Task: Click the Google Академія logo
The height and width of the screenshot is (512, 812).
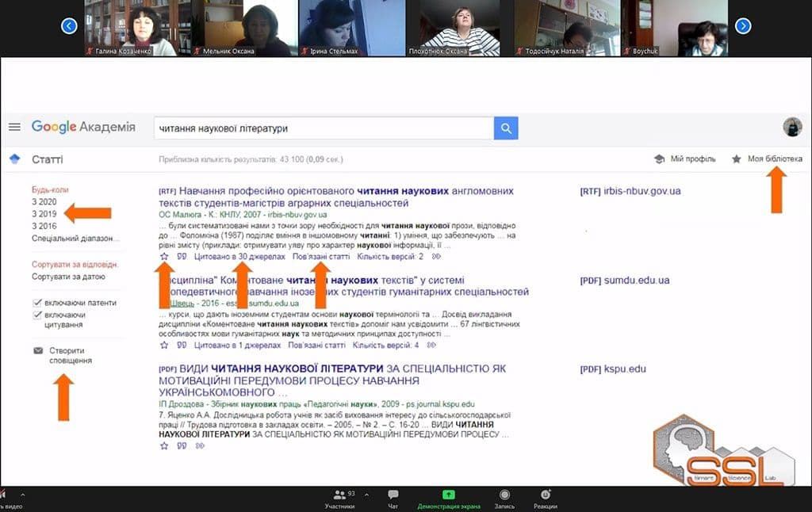Action: tap(83, 127)
